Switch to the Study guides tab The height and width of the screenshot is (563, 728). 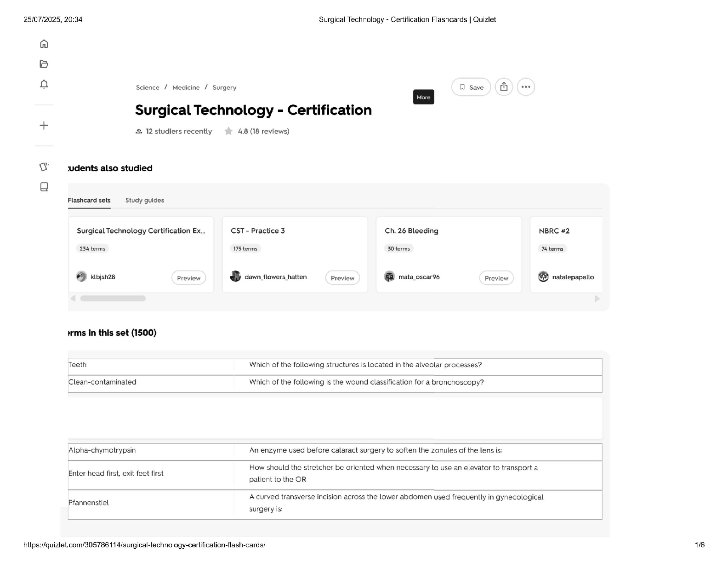click(x=144, y=201)
